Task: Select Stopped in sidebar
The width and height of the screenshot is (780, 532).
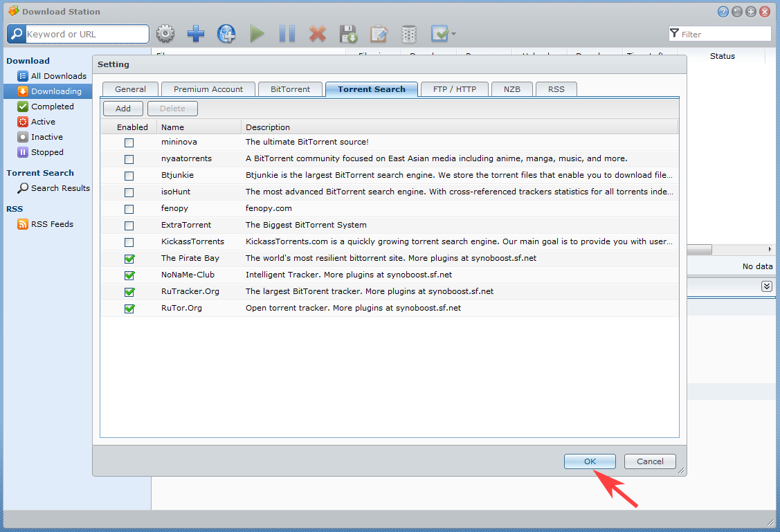Action: tap(48, 152)
